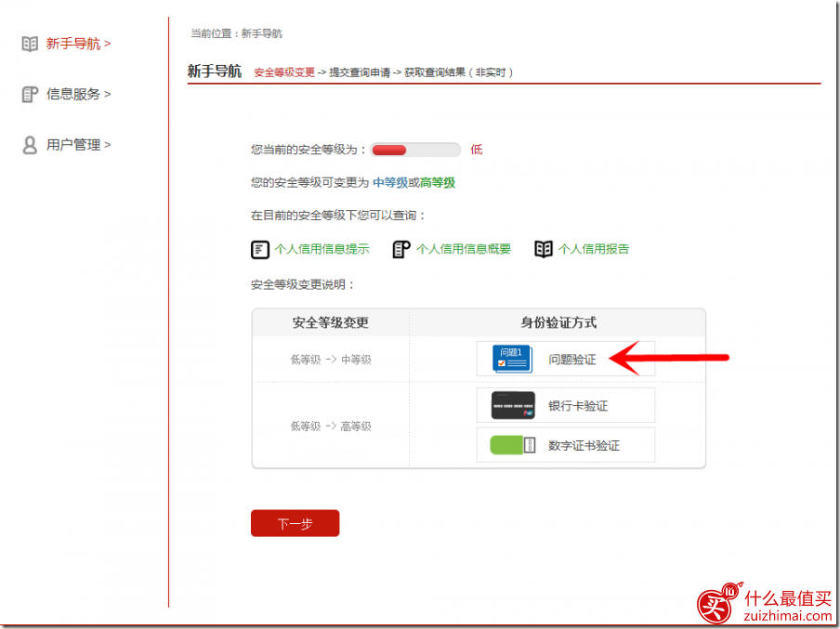Click the red 低 level label
This screenshot has height=629, width=840.
(477, 150)
